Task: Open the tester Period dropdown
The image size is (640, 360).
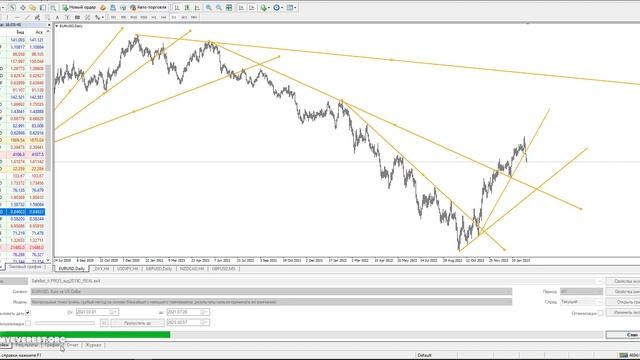Action: pos(581,291)
